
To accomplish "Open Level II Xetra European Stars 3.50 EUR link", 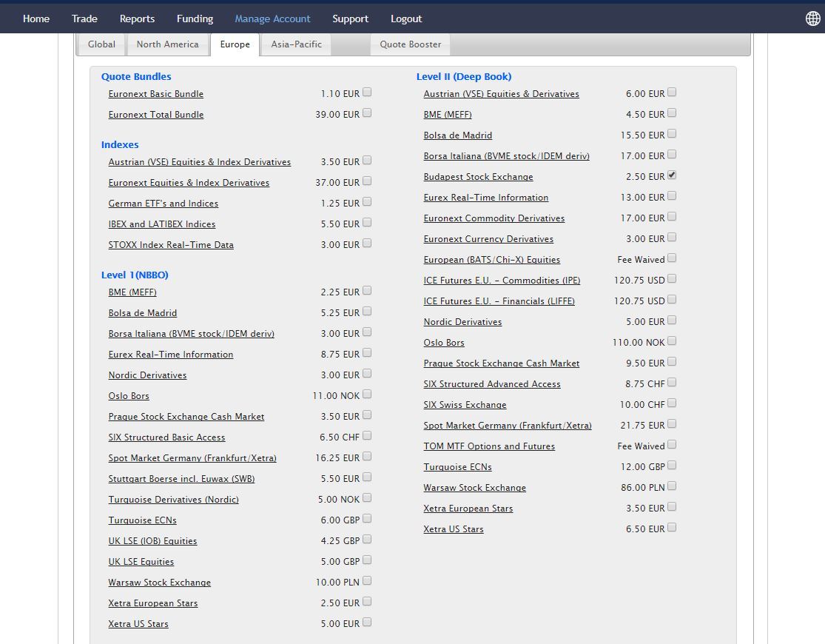I will (468, 508).
